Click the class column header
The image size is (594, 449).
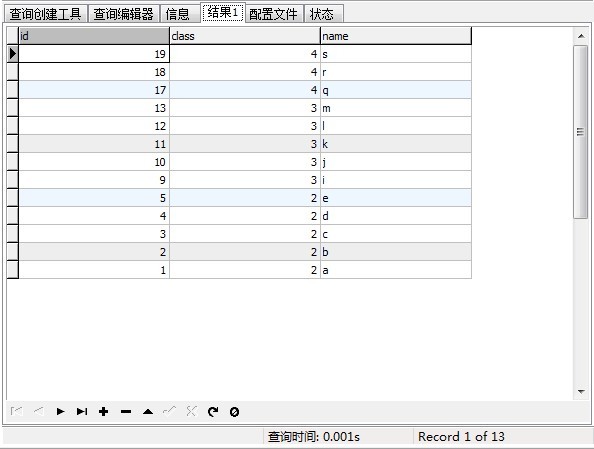point(245,36)
